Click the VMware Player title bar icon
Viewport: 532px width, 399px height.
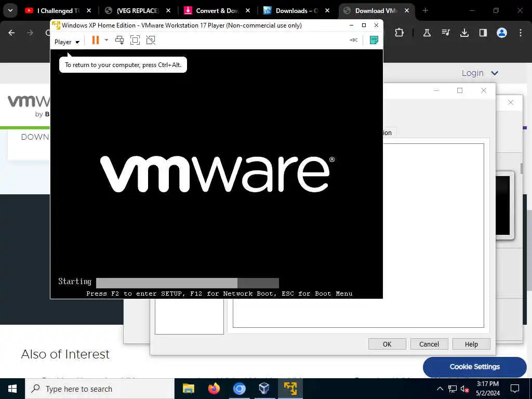click(x=56, y=25)
